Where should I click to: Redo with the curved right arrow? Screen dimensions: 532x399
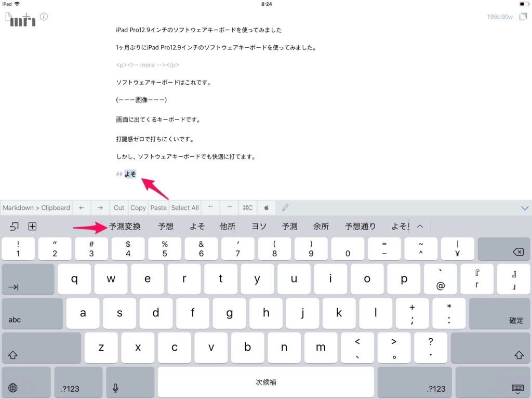pyautogui.click(x=229, y=208)
